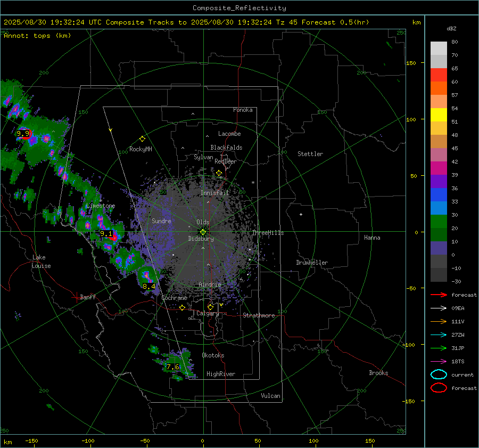
Task: Click the Vulcan city label
Action: tap(271, 396)
